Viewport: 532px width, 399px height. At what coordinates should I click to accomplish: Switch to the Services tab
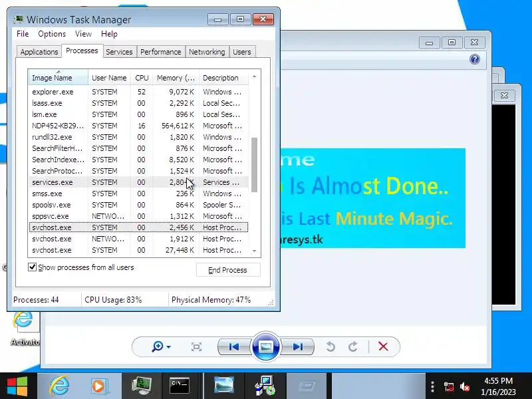[119, 52]
